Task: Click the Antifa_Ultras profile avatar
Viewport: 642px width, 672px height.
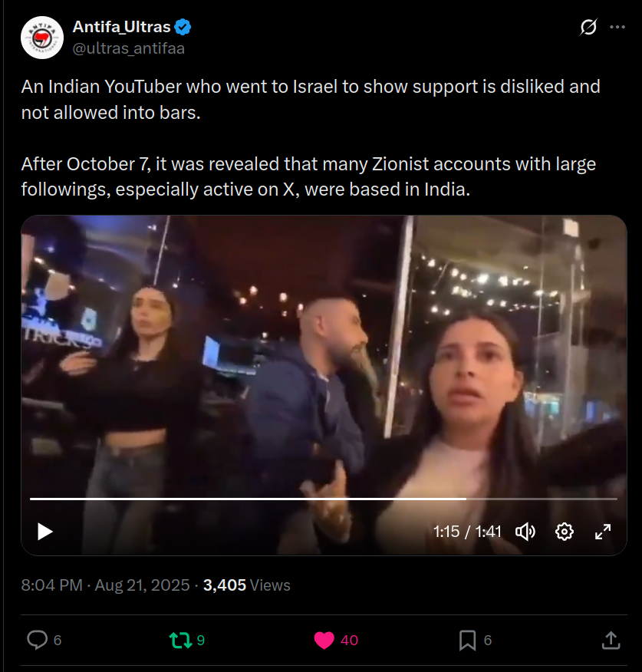Action: point(42,38)
